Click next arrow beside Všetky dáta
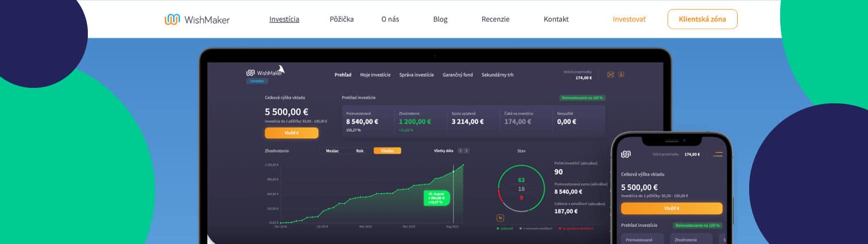The image size is (868, 244). (466, 150)
